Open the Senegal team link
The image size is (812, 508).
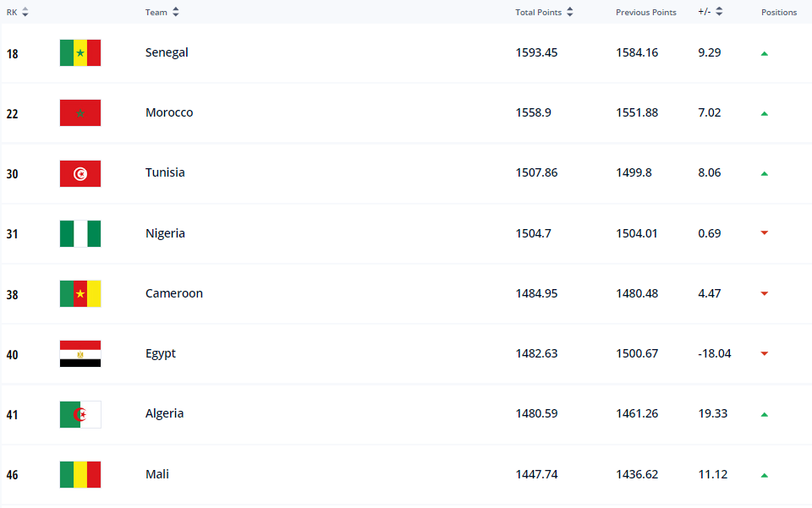[167, 52]
